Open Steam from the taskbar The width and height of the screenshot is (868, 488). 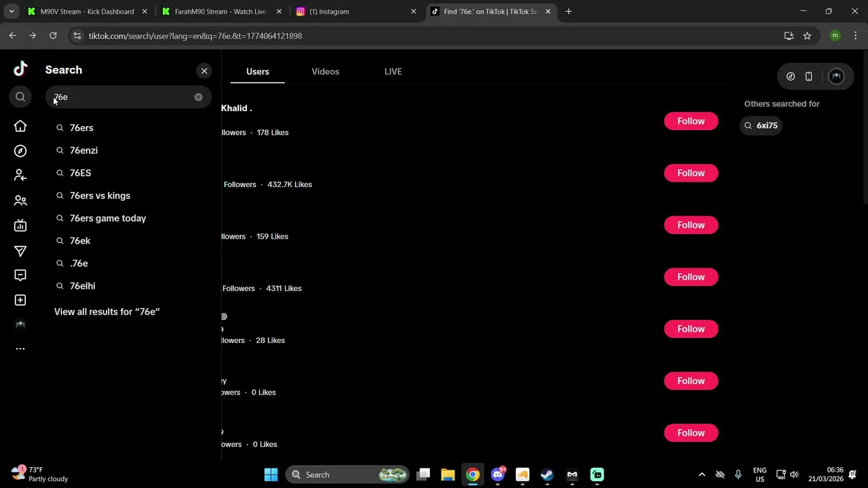click(x=547, y=474)
